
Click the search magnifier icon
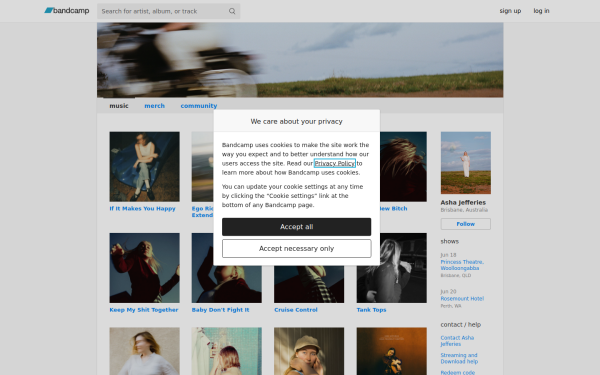[x=232, y=11]
